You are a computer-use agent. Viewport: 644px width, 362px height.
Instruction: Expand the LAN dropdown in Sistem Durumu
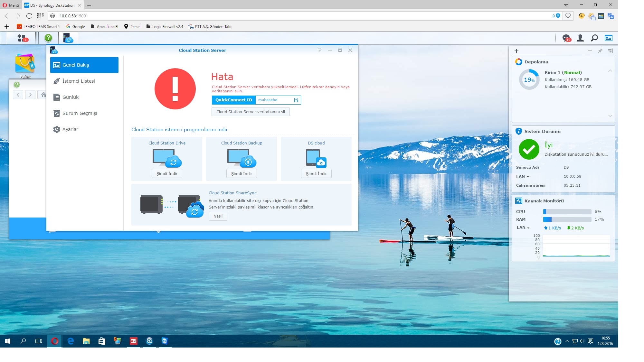pyautogui.click(x=523, y=177)
